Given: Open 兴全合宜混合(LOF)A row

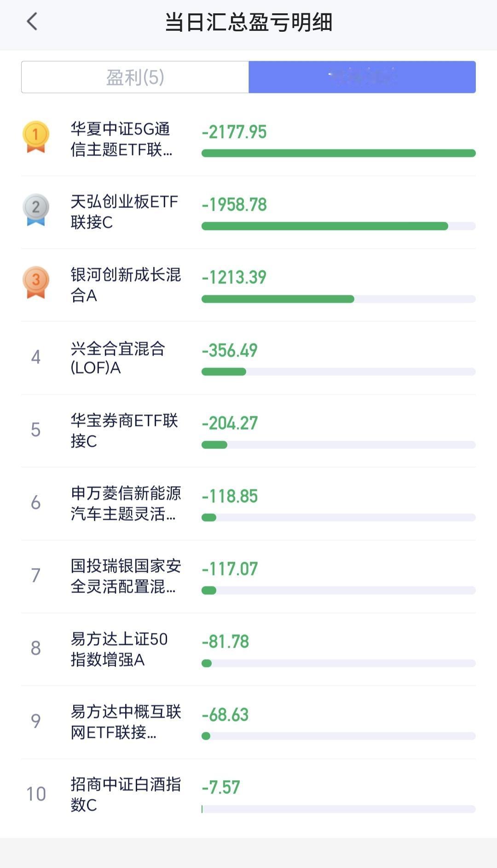Looking at the screenshot, I should point(248,358).
